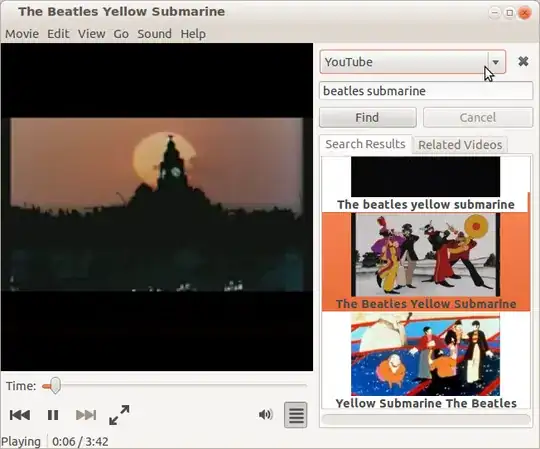Switch to the Related Videos tab
Screen dimensions: 540x449
(x=460, y=145)
